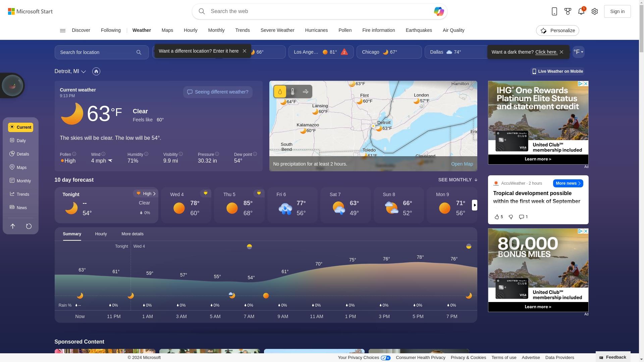Click the precipitation map layer icon
Image resolution: width=644 pixels, height=362 pixels.
(280, 92)
